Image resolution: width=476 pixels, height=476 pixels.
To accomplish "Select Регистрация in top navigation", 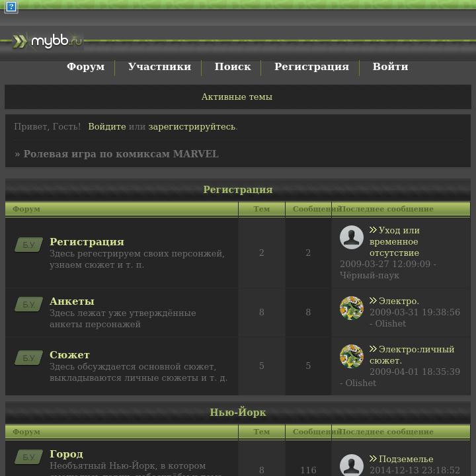I will tap(311, 67).
